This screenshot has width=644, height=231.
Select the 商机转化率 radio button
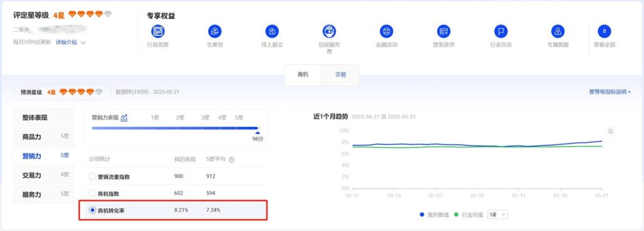point(92,210)
